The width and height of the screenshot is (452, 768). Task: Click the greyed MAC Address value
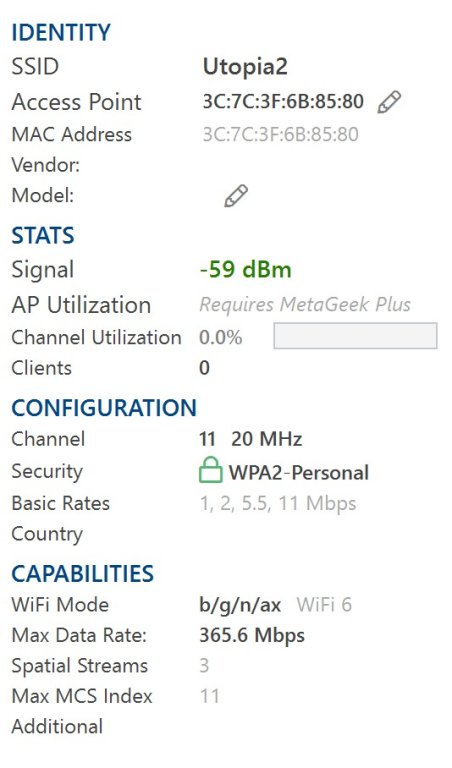(281, 134)
